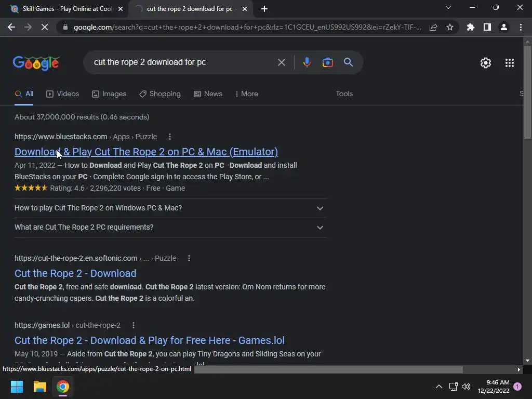Image resolution: width=532 pixels, height=399 pixels.
Task: Show hidden system tray icons
Action: click(x=438, y=387)
